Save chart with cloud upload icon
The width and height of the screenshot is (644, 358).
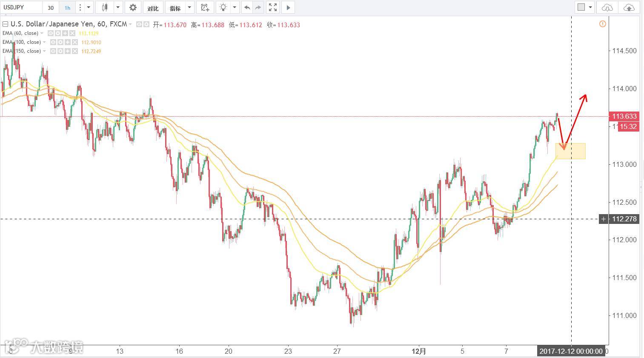point(629,7)
